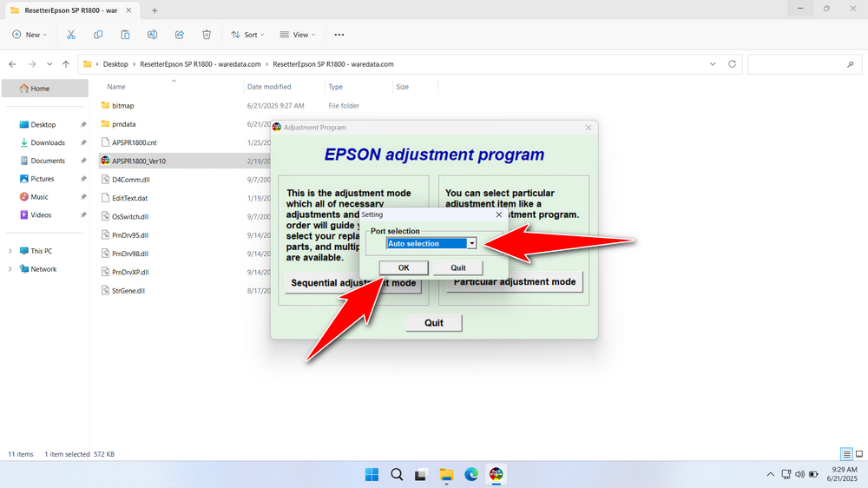Switch to details view layout icon
This screenshot has height=488, width=868.
click(846, 454)
